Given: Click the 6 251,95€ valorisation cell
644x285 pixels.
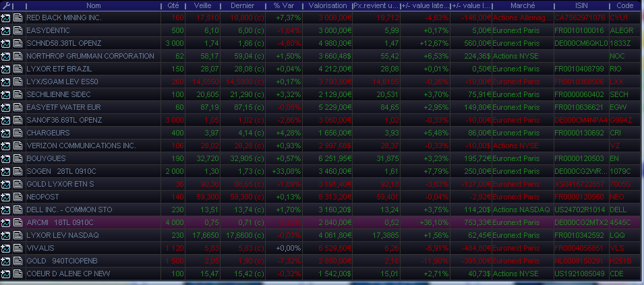Looking at the screenshot, I should (x=327, y=158).
